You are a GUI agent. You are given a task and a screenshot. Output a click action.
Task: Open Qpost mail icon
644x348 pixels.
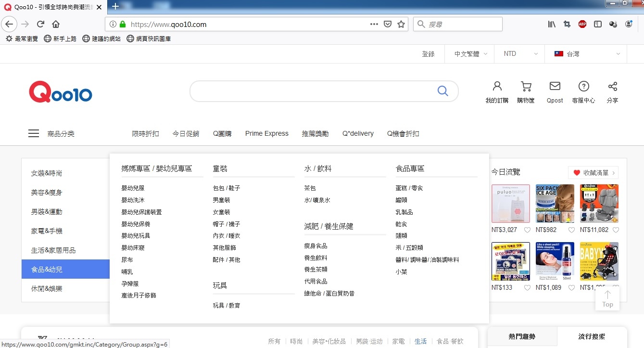(x=555, y=92)
